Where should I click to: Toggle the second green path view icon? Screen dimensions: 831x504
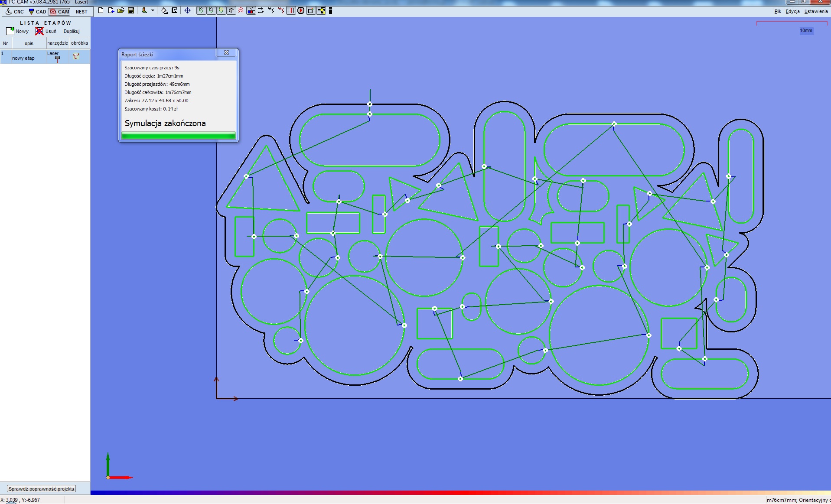tap(211, 10)
